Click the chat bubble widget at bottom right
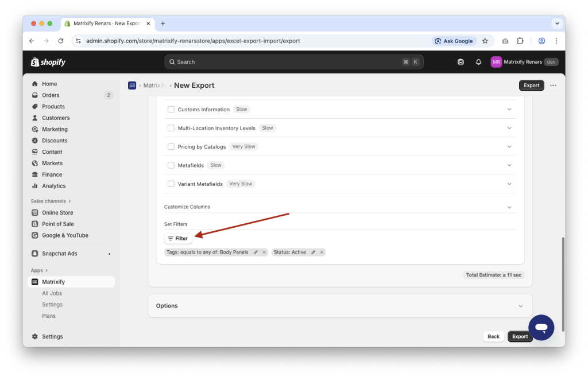Screen dimensions: 588x377 [541, 327]
